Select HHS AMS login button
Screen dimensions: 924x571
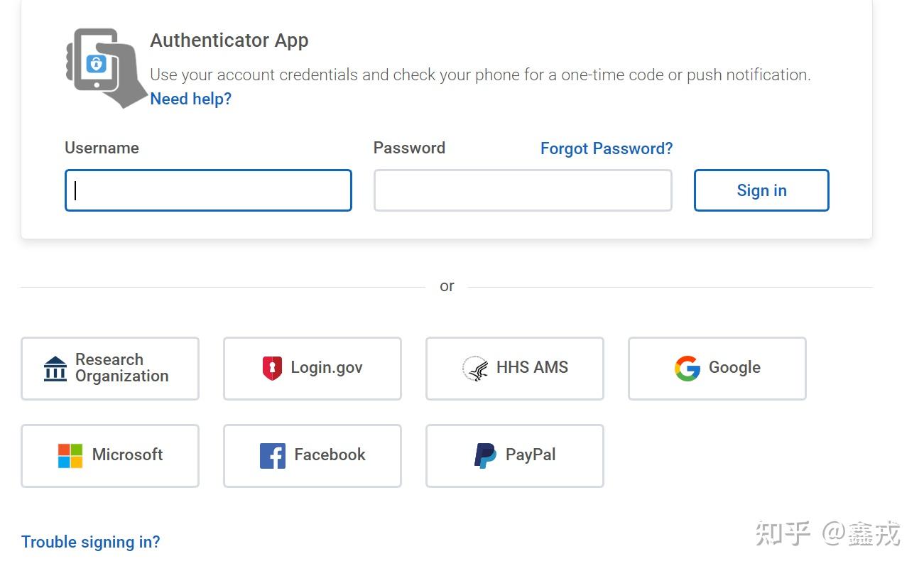515,369
